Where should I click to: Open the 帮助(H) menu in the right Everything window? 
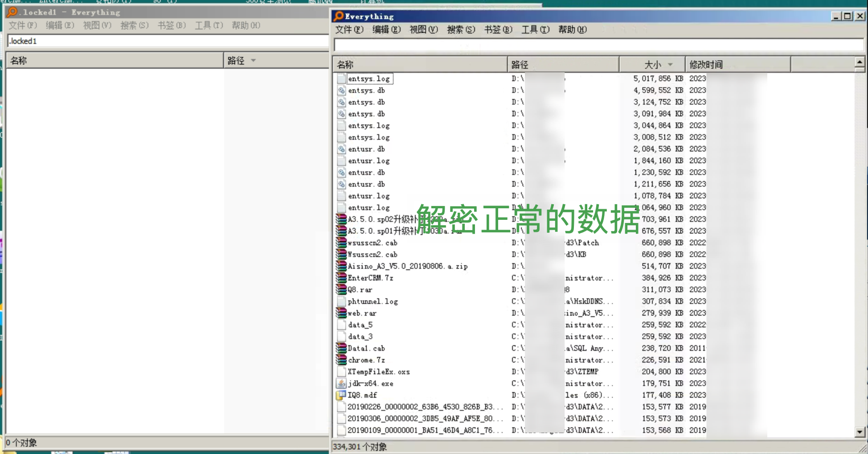click(x=573, y=29)
